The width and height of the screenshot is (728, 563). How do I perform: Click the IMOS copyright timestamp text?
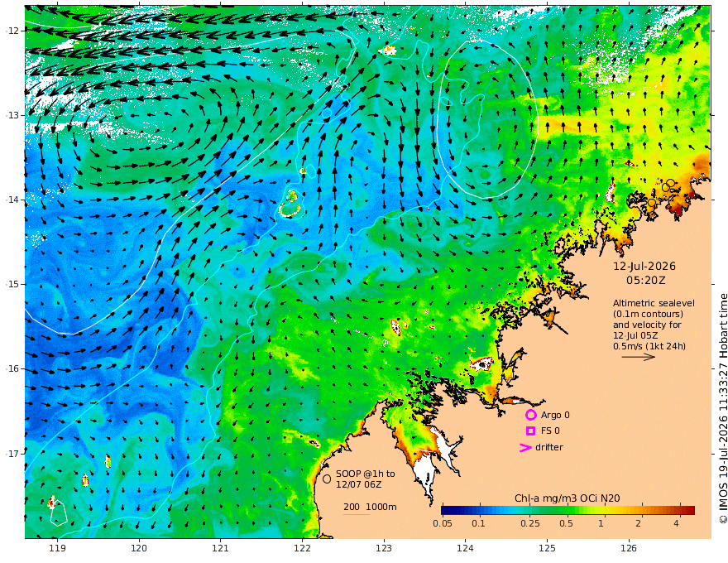point(723,408)
